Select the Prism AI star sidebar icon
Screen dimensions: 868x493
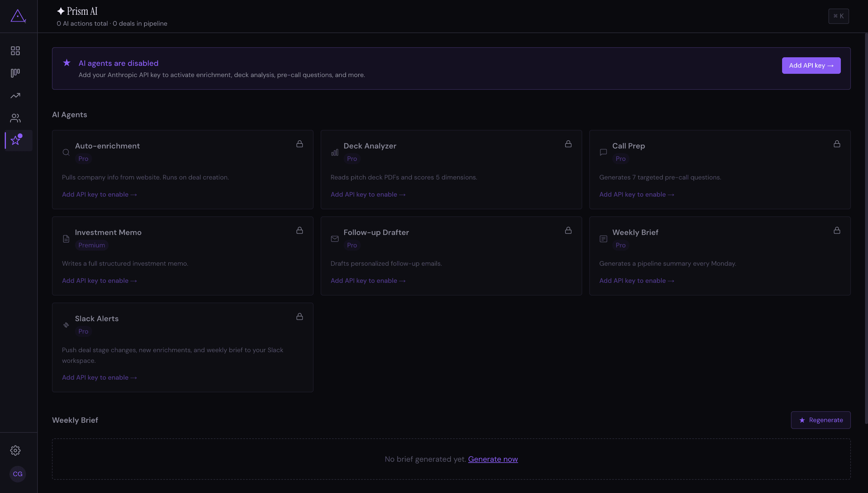coord(16,141)
